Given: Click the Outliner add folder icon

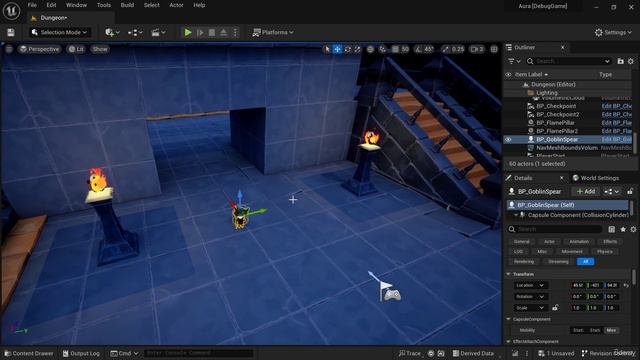Looking at the screenshot, I should (620, 61).
